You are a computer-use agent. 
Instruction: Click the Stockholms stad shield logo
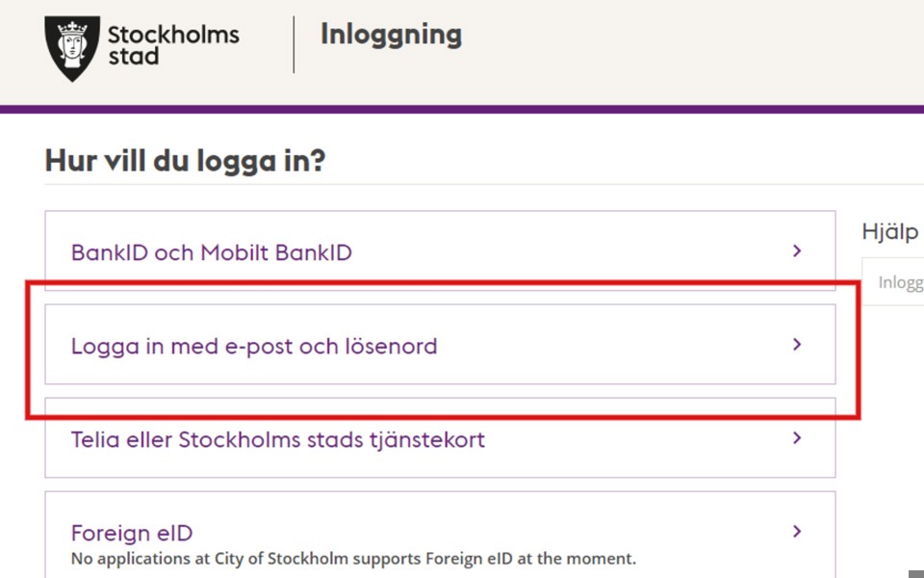tap(72, 46)
